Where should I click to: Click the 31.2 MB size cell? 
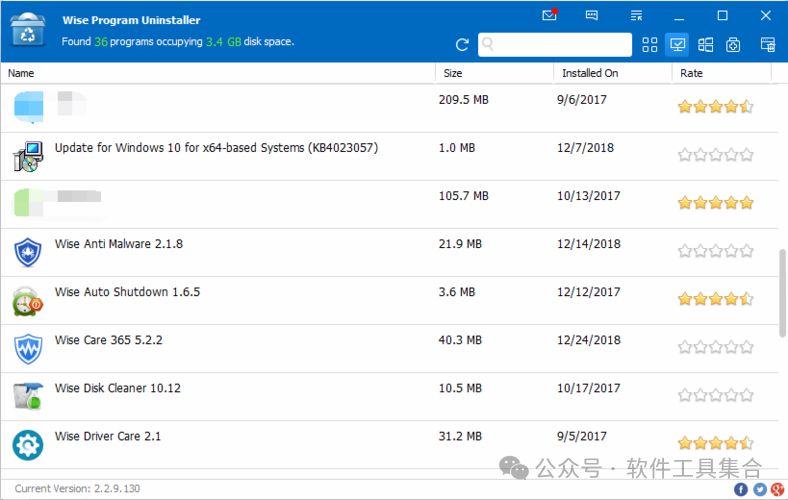(460, 436)
